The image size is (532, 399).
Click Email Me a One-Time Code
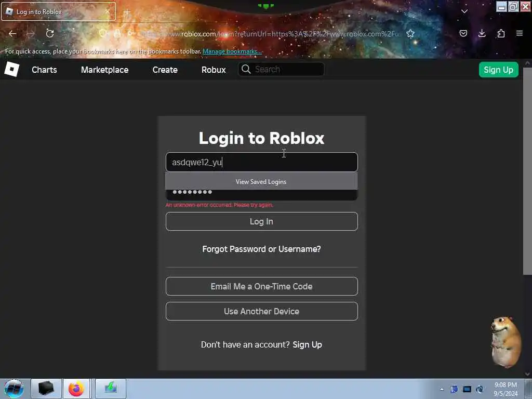262,286
